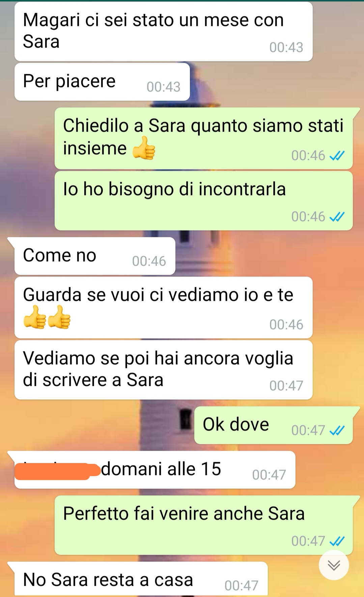Tap the 00:43 timestamp on 'Per piacere'
Viewport: 364px width, 597px height.
point(164,87)
